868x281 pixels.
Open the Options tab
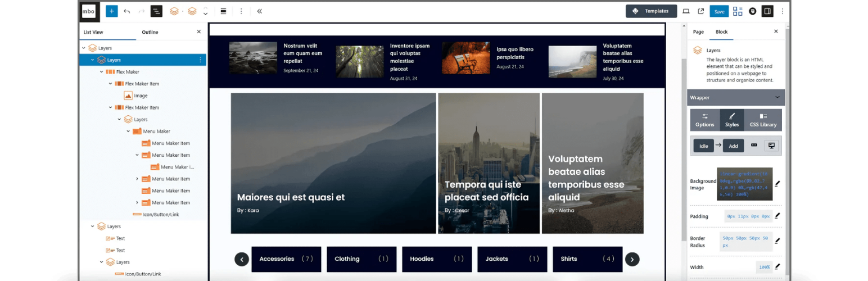[705, 120]
